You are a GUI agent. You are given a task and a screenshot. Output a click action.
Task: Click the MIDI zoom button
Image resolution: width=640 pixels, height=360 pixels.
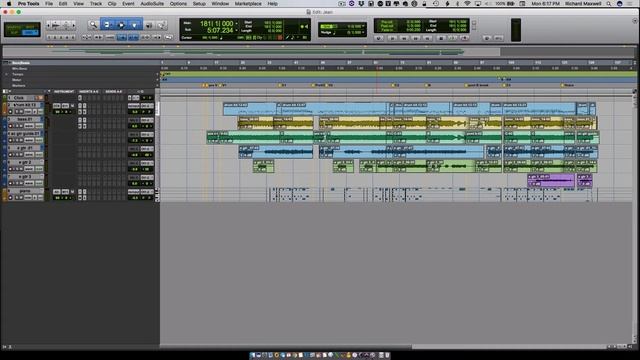tap(67, 25)
